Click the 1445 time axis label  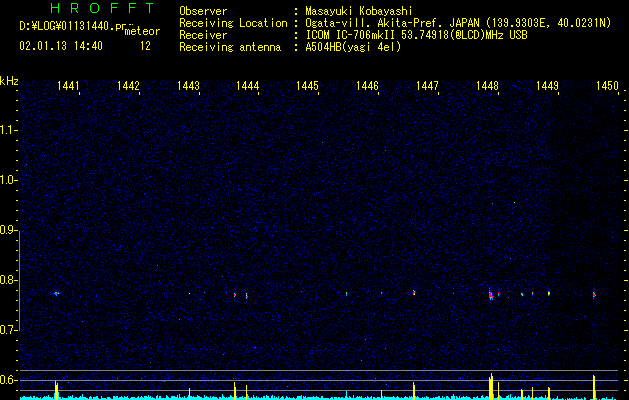(307, 86)
